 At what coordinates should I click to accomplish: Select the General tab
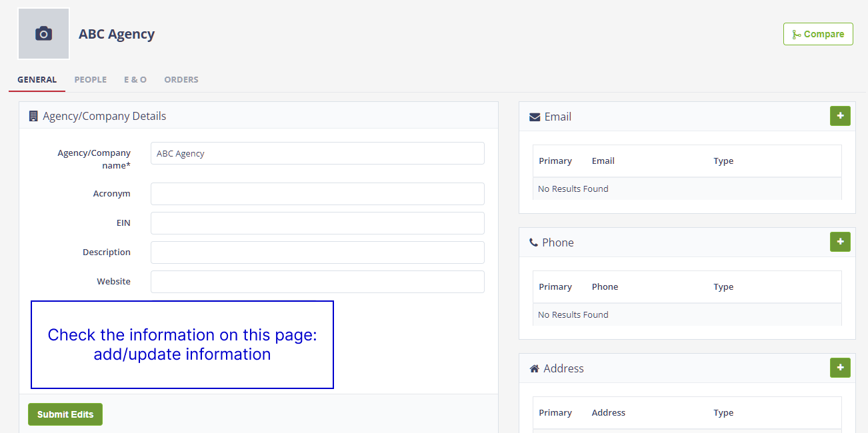coord(37,79)
